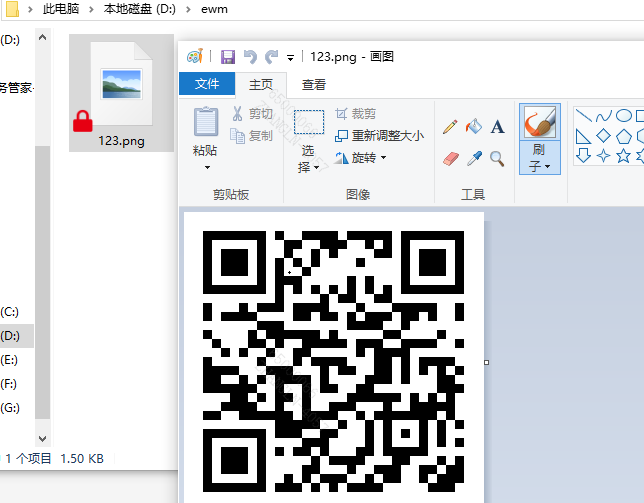644x503 pixels.
Task: Choose the oval shape
Action: 623,115
